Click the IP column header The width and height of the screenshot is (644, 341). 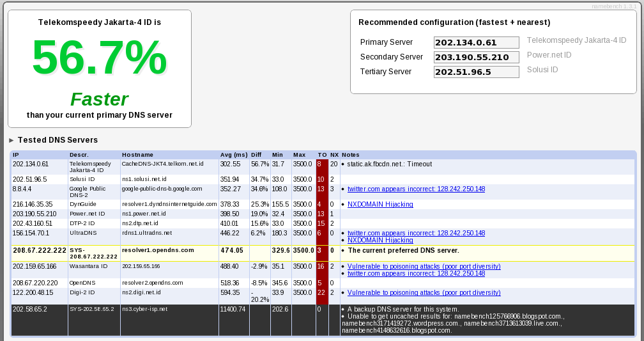[x=15, y=155]
